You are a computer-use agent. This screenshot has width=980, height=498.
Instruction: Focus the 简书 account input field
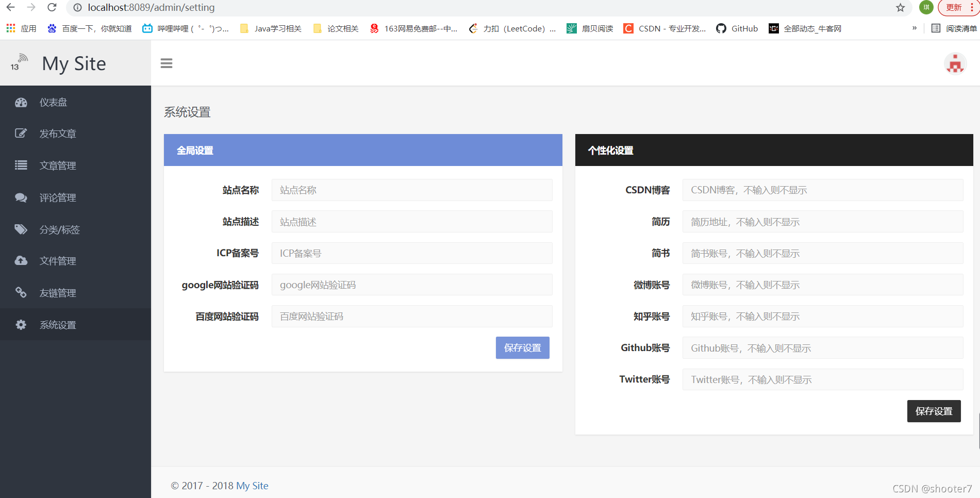point(823,253)
